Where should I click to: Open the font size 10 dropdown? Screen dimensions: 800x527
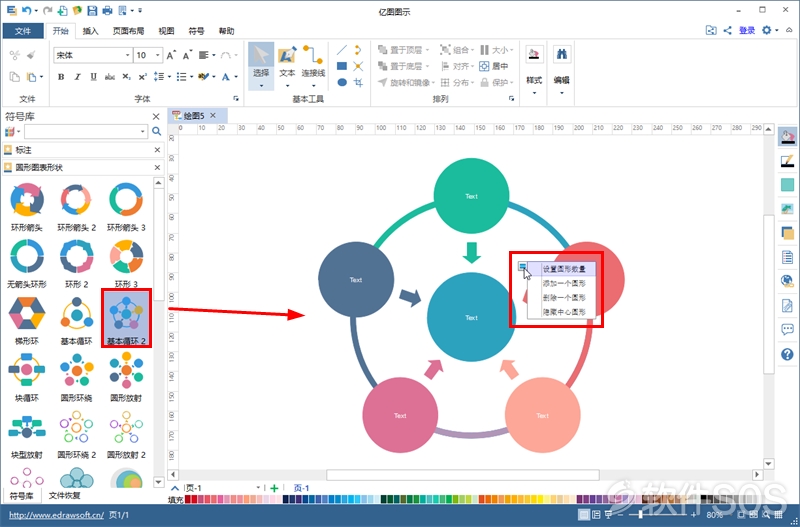[x=158, y=55]
